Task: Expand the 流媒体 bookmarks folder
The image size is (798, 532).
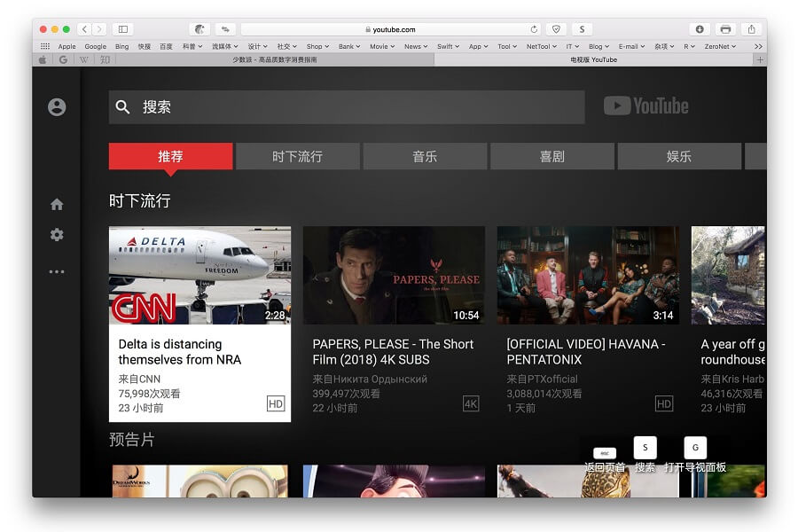Action: coord(225,46)
